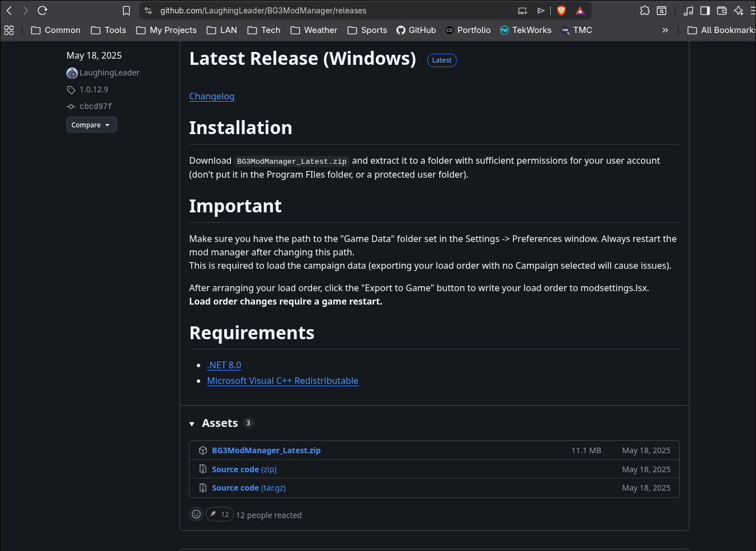Go back to the previous page
Screen dimensions: 756x551
click(x=10, y=11)
